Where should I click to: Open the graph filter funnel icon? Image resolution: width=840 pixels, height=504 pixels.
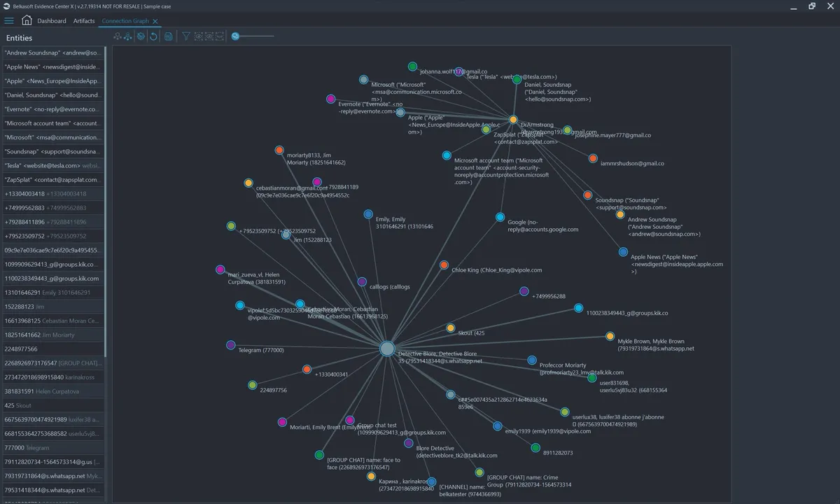tap(186, 36)
